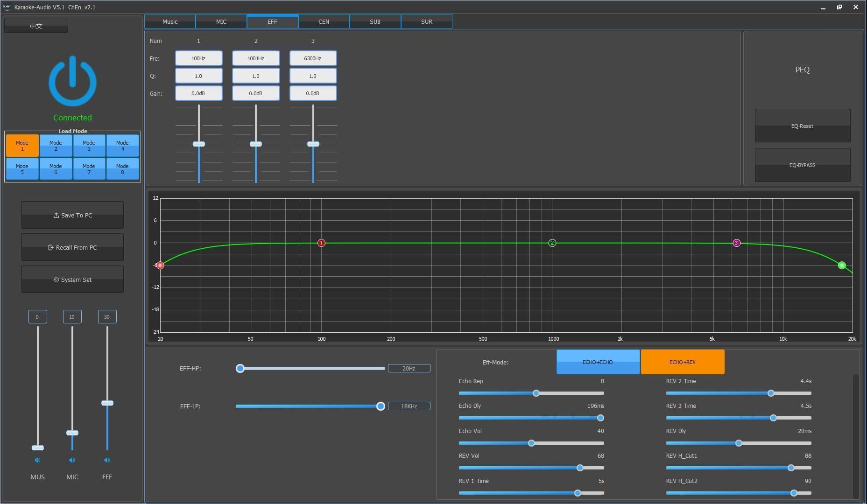Screen dimensions: 867x504
Task: Select green EQ node 2 on graph
Action: coord(552,243)
